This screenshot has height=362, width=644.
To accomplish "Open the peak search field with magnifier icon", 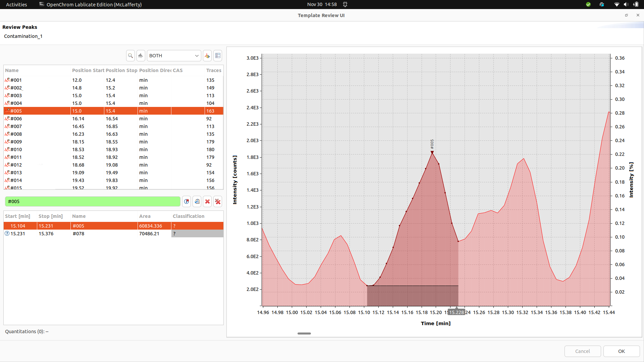I will click(130, 56).
